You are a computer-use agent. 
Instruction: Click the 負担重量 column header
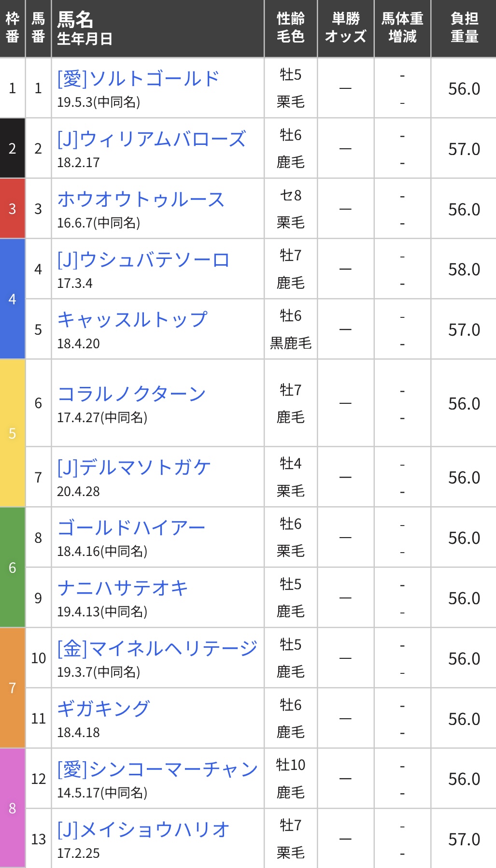coord(464,28)
